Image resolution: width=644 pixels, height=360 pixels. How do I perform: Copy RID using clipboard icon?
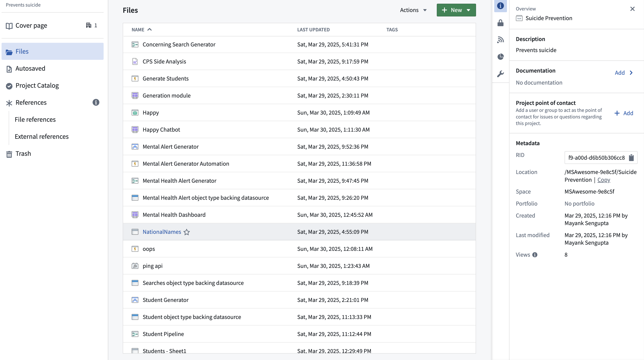click(x=631, y=158)
